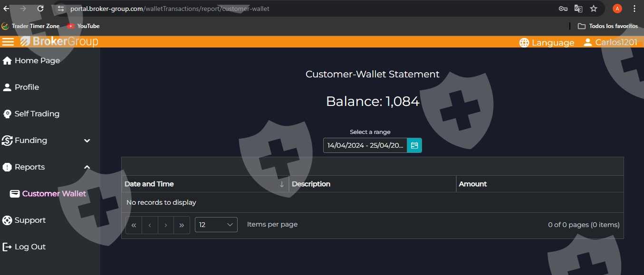Viewport: 644px width, 275px height.
Task: Open the Carlos1201 user account menu
Action: [610, 42]
